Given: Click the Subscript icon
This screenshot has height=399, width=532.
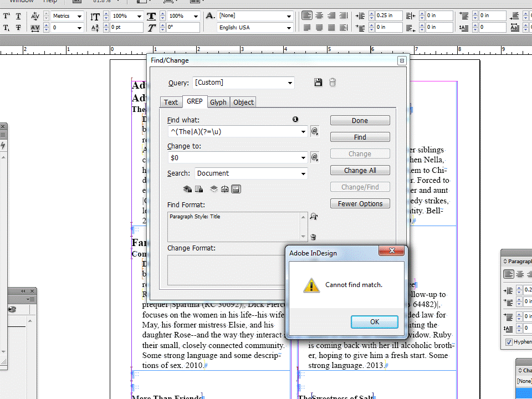Looking at the screenshot, I should [x=7, y=28].
